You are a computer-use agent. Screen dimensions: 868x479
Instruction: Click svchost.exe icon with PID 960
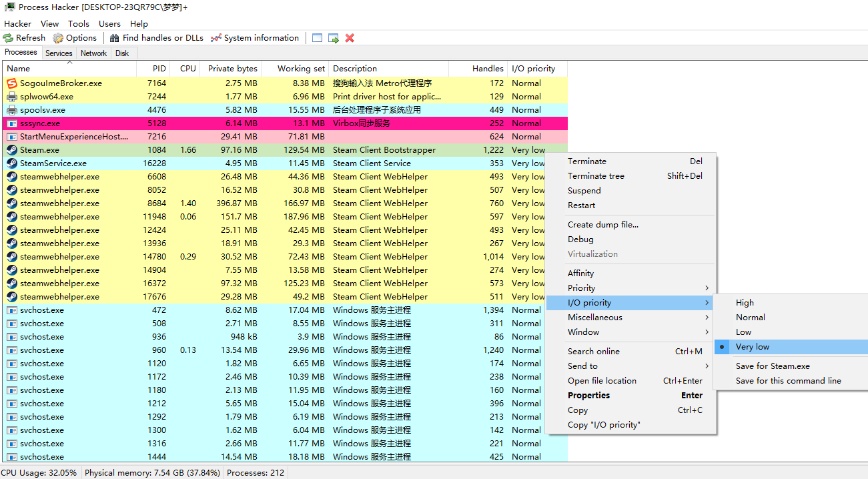pos(12,350)
